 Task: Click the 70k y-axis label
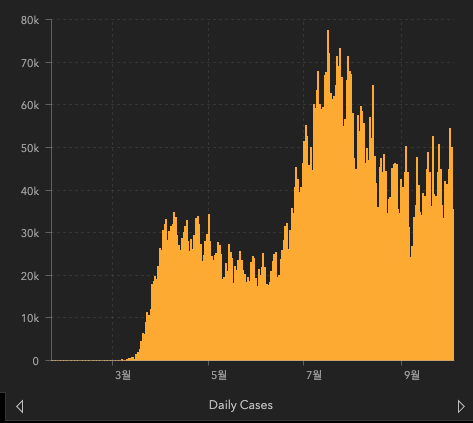[30, 63]
